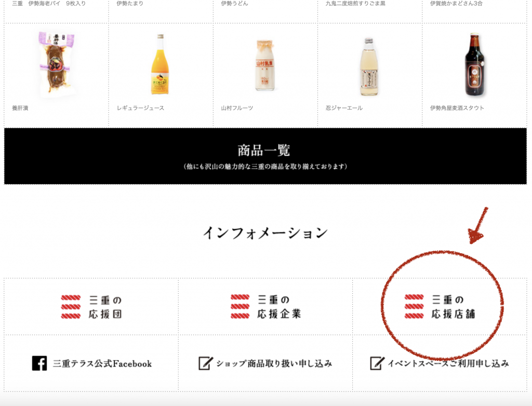The width and height of the screenshot is (532, 406).
Task: Click the 三重の応援店舗 text
Action: point(453,307)
